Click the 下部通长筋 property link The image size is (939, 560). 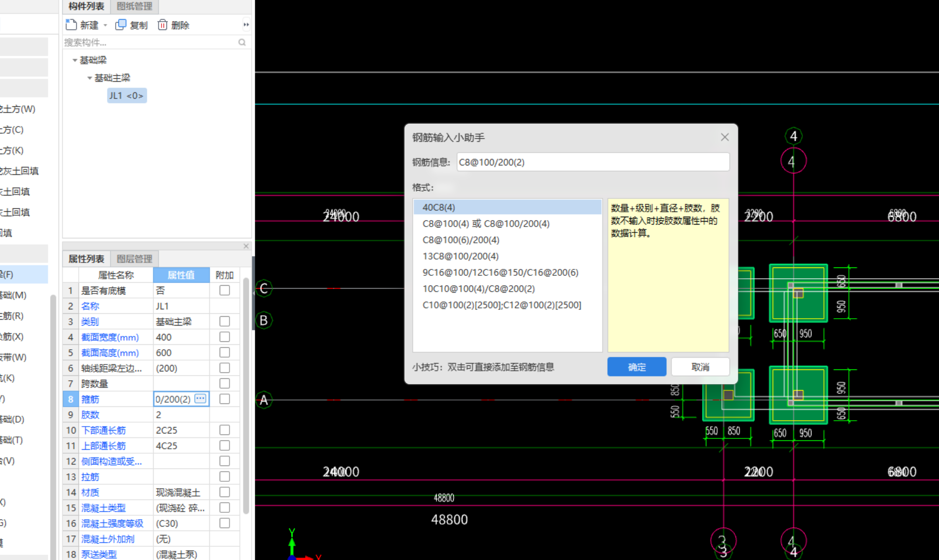(103, 430)
